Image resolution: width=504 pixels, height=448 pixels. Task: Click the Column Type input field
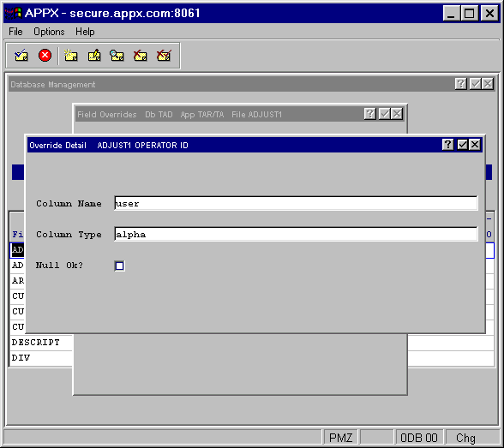pyautogui.click(x=296, y=234)
